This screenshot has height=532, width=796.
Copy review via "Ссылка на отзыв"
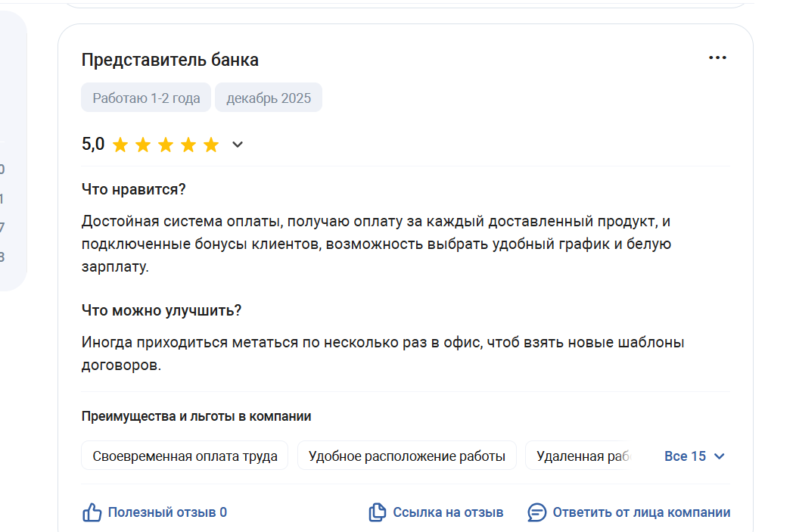[448, 512]
